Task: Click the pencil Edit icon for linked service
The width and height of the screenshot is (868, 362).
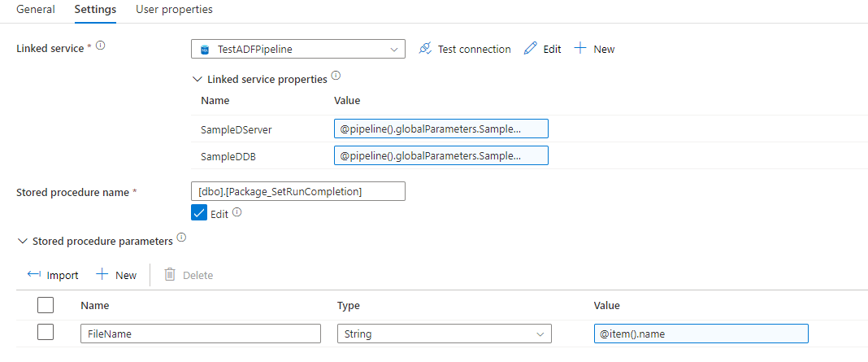Action: point(531,49)
